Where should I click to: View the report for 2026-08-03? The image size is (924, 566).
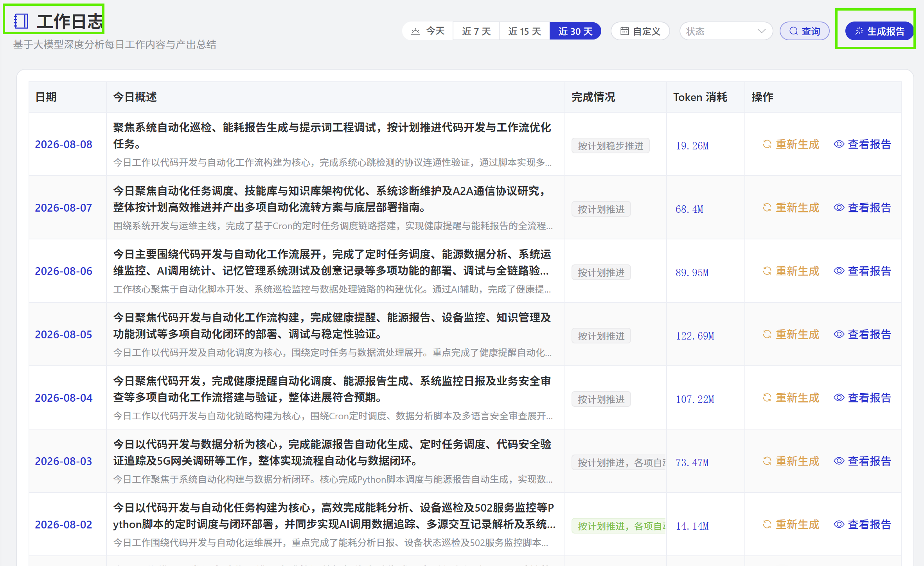862,461
